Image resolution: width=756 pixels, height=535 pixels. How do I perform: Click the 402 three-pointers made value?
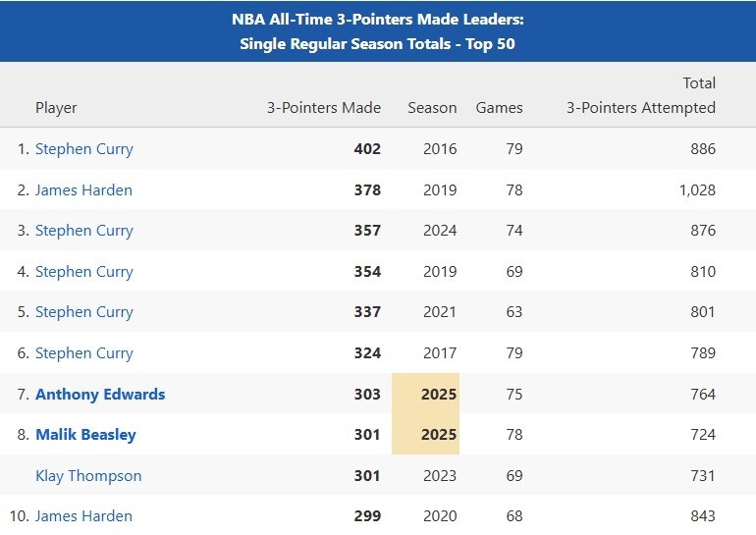pyautogui.click(x=367, y=149)
